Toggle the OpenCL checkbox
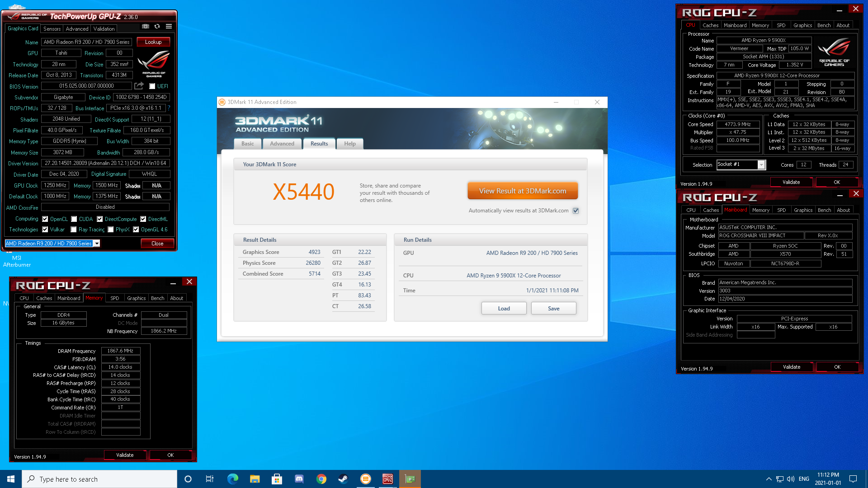Viewport: 868px width, 488px height. pos(45,219)
